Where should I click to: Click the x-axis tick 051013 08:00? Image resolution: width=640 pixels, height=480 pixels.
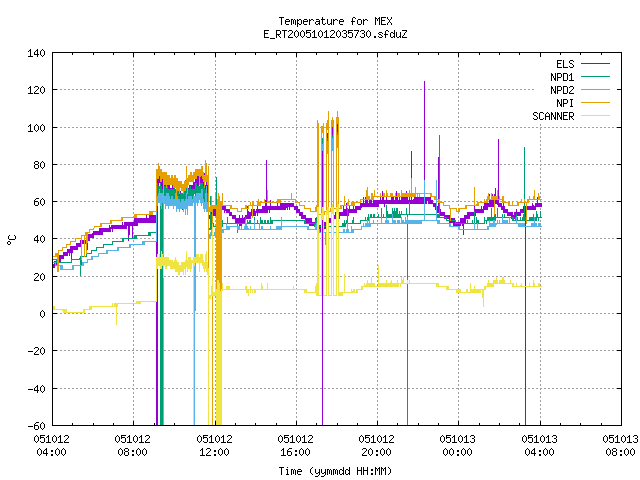point(620,446)
